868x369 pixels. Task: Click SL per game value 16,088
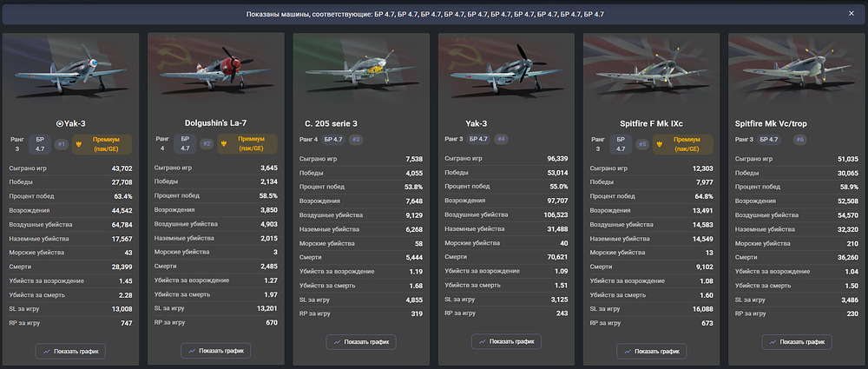(x=702, y=308)
